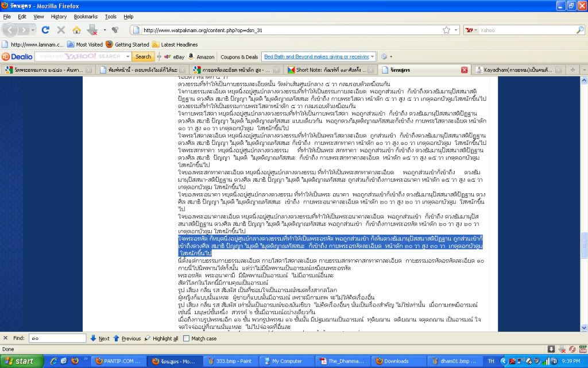This screenshot has width=588, height=368.
Task: Open the Dealio settings gear menu
Action: point(386,57)
